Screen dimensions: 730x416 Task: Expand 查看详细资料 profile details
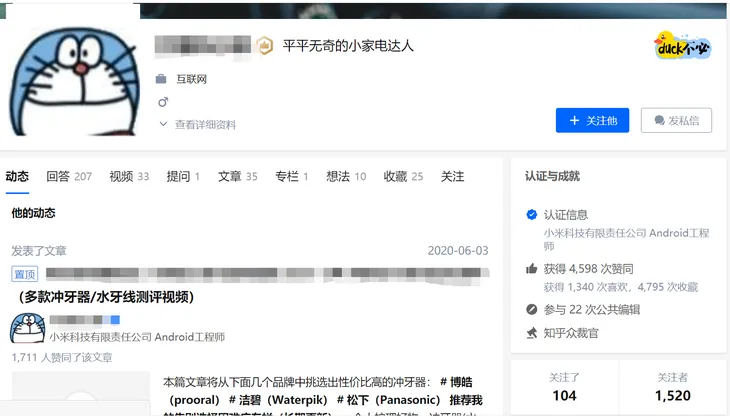tap(198, 125)
